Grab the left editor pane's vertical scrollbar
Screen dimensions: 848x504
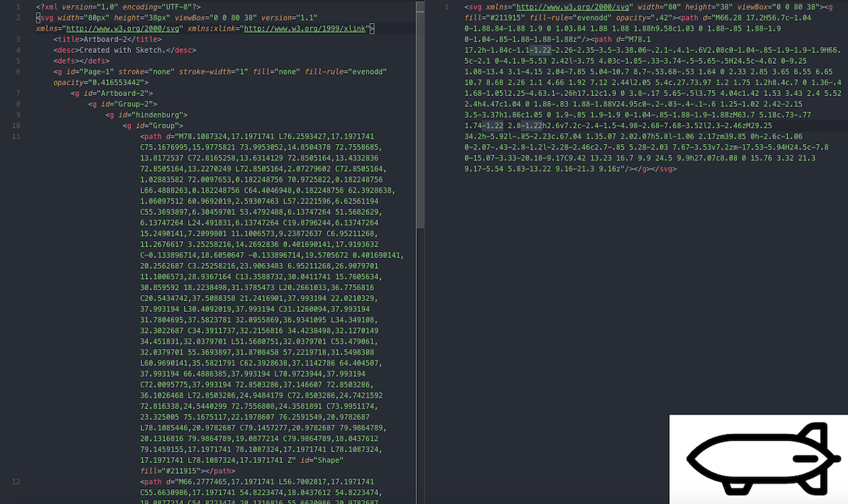tap(420, 114)
